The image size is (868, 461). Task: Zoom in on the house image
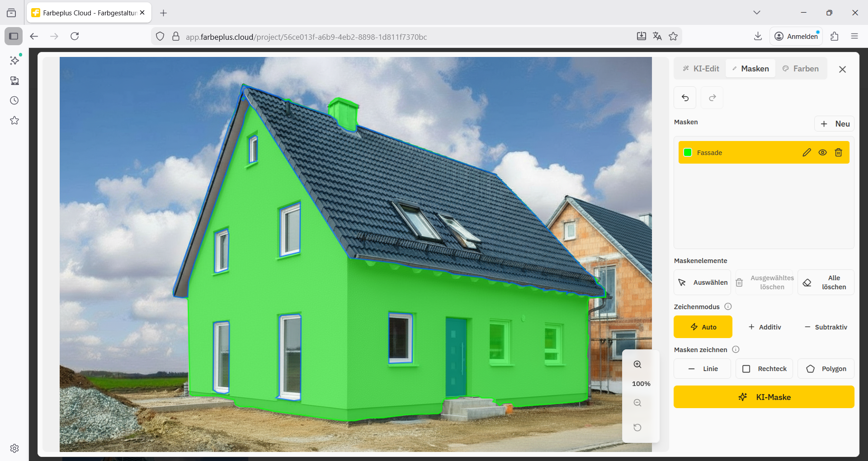click(x=637, y=364)
